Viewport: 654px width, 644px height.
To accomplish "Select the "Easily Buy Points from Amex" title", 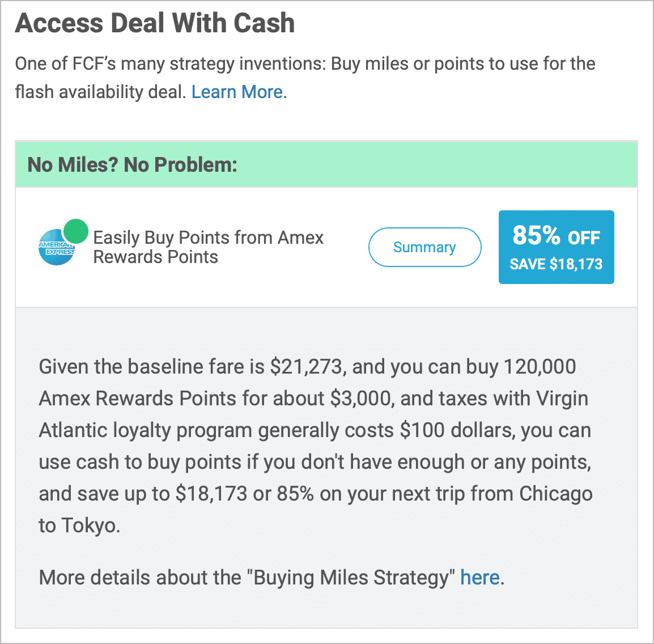I will coord(208,238).
